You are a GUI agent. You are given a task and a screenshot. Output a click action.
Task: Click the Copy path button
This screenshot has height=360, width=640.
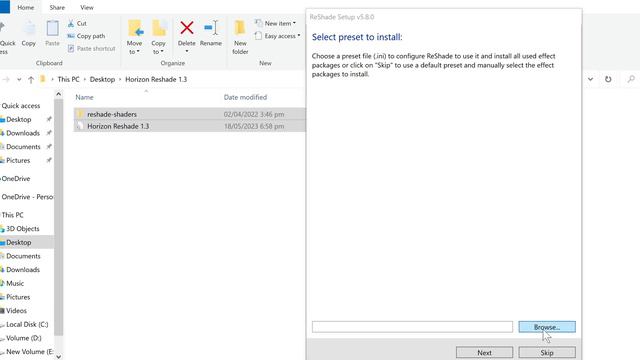[86, 36]
